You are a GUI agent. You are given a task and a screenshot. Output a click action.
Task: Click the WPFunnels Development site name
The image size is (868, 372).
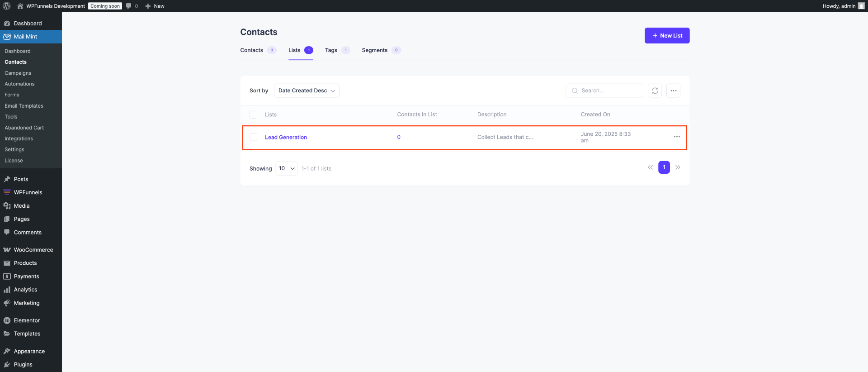56,6
